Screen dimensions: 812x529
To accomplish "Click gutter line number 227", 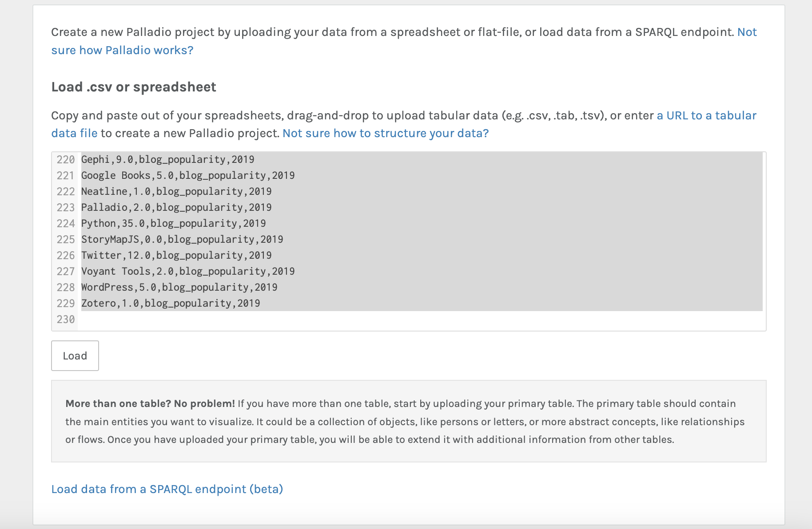I will tap(66, 272).
